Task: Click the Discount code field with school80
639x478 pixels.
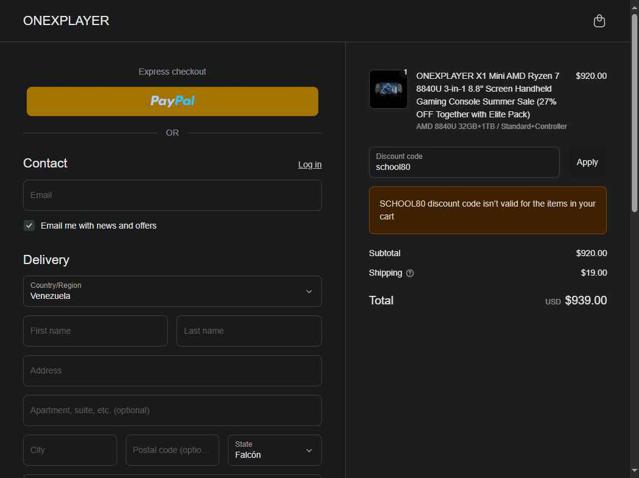Action: [464, 162]
